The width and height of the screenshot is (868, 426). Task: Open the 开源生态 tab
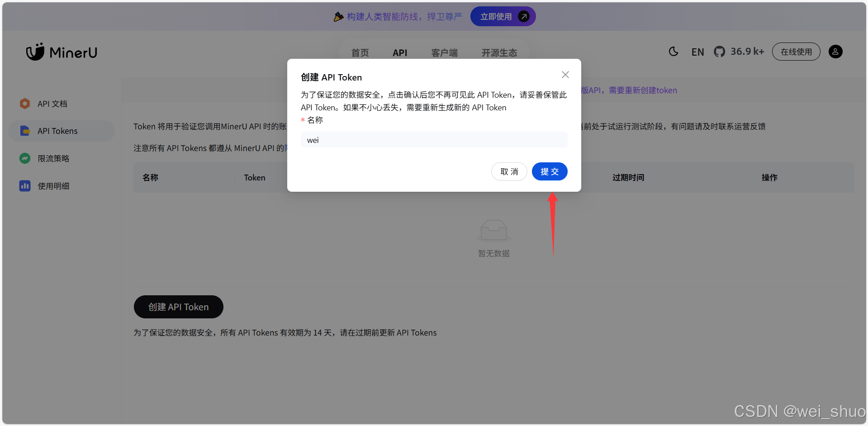click(499, 53)
